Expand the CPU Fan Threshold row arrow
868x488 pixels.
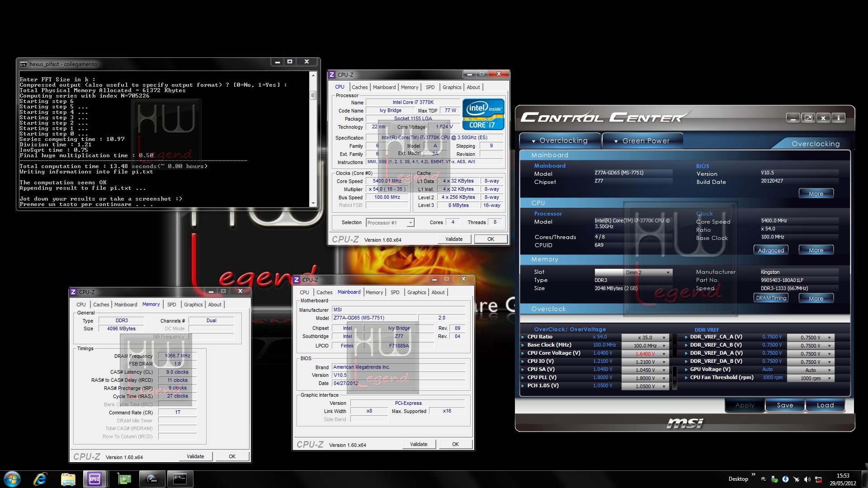click(x=686, y=378)
